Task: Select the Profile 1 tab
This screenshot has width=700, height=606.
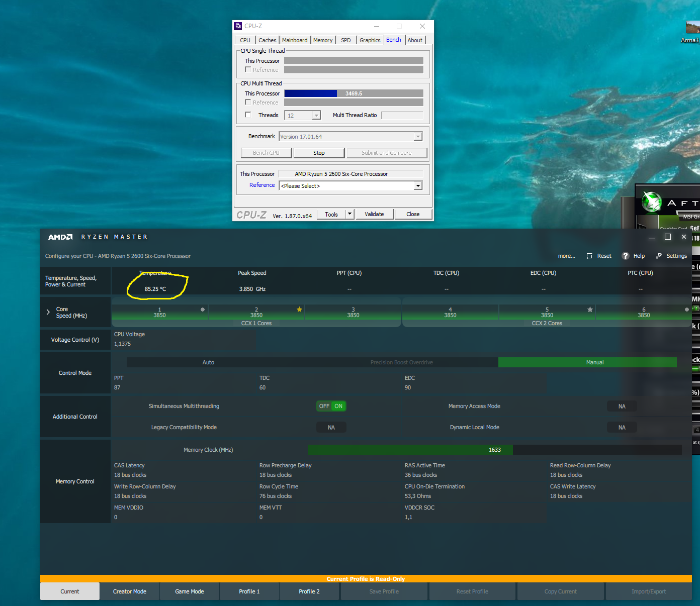Action: point(249,591)
